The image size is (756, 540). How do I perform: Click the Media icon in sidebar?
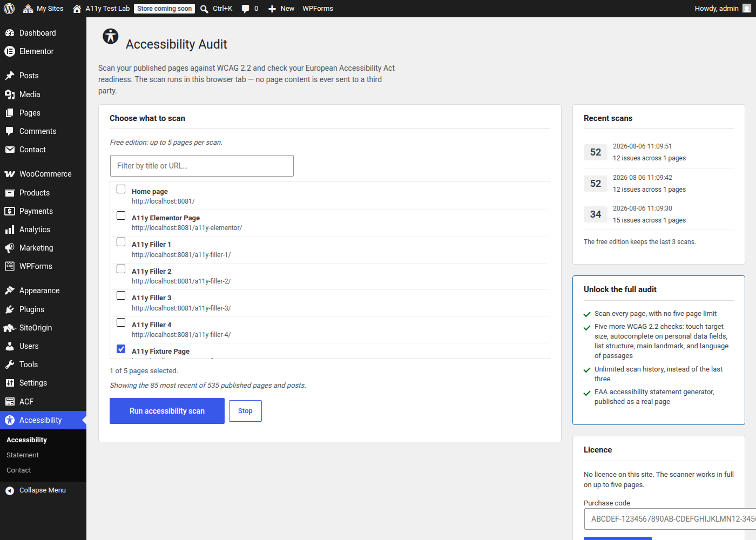pyautogui.click(x=10, y=94)
